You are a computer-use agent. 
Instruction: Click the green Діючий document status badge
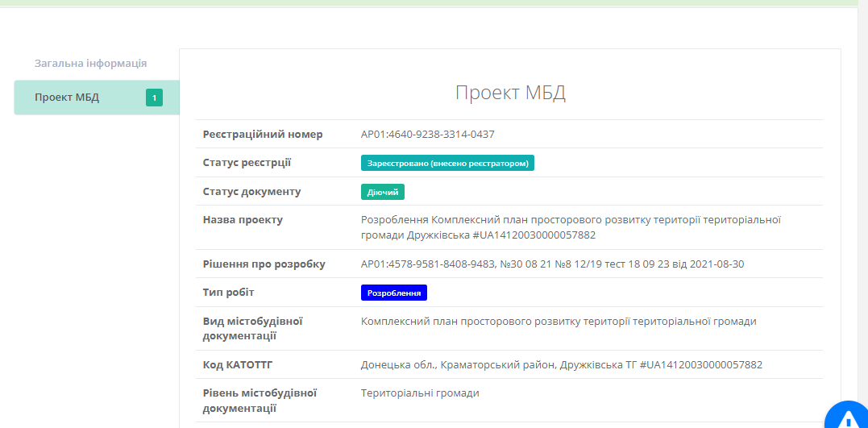[x=382, y=192]
